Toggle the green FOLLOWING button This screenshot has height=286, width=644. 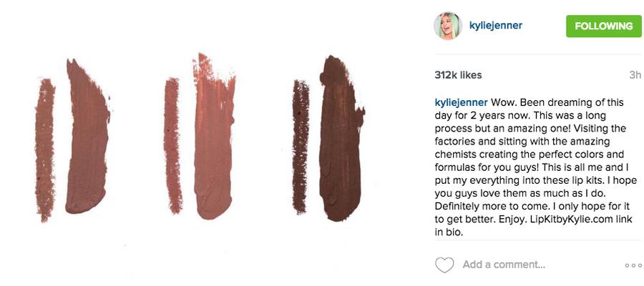pyautogui.click(x=603, y=26)
